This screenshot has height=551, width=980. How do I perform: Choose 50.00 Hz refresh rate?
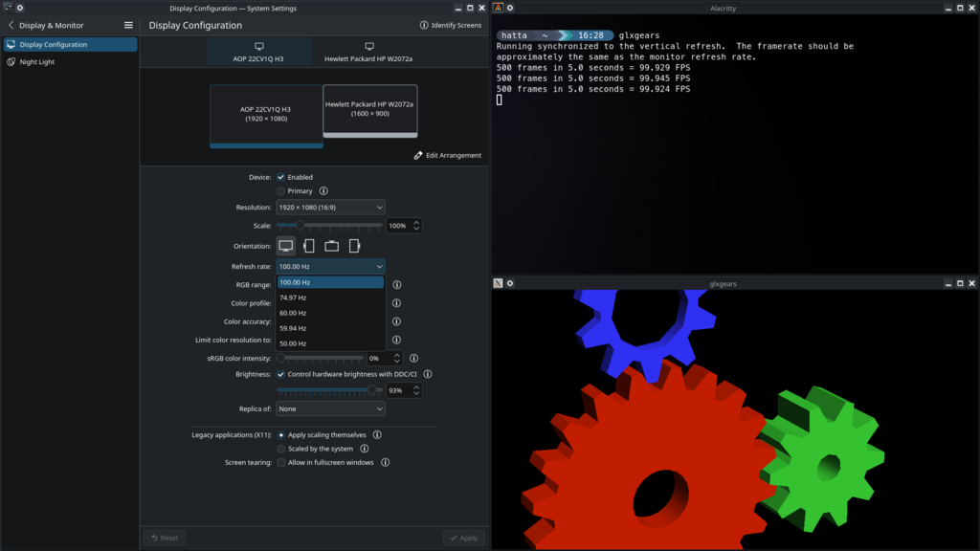330,343
